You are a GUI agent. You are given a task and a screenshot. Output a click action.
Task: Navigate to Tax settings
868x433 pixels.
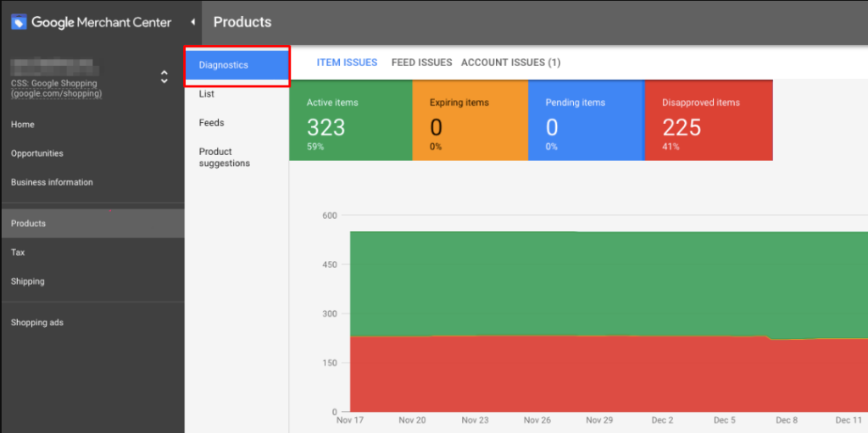coord(18,253)
